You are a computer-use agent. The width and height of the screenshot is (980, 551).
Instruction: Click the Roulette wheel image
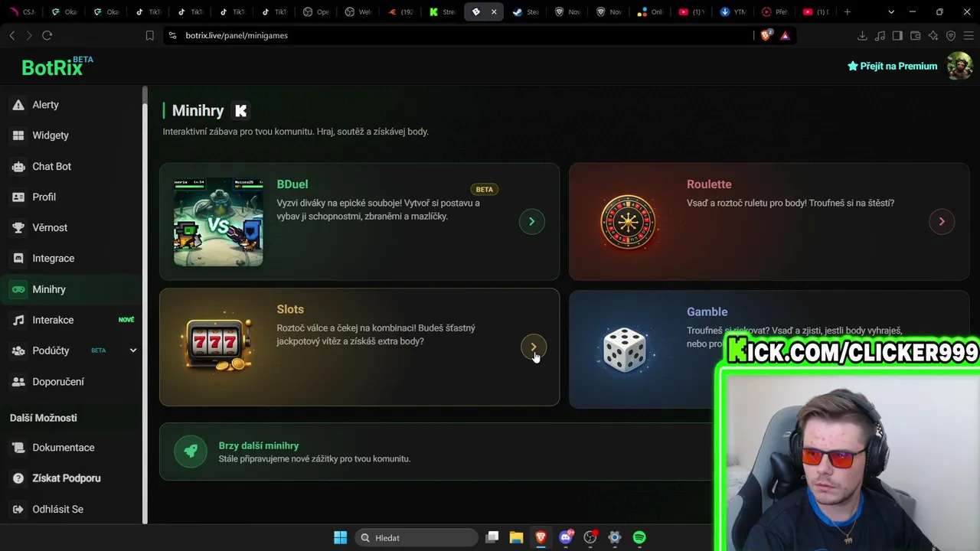(628, 222)
